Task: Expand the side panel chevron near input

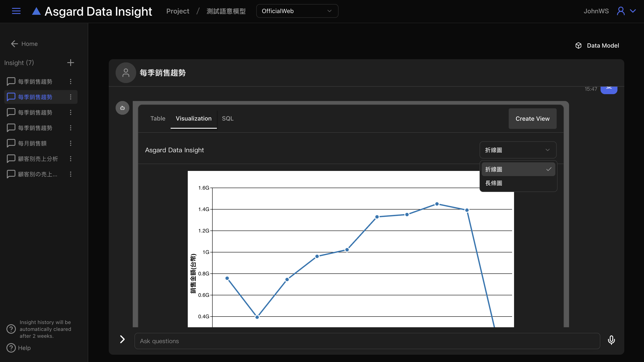Action: (122, 339)
